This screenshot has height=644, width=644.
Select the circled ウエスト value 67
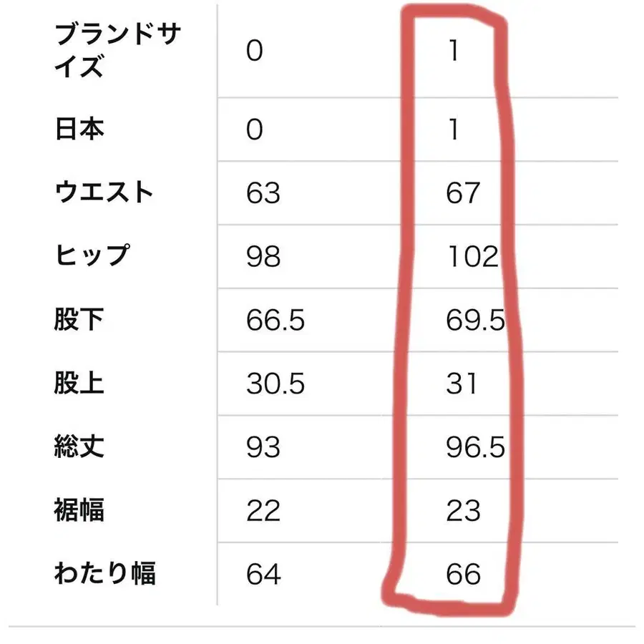tap(462, 193)
